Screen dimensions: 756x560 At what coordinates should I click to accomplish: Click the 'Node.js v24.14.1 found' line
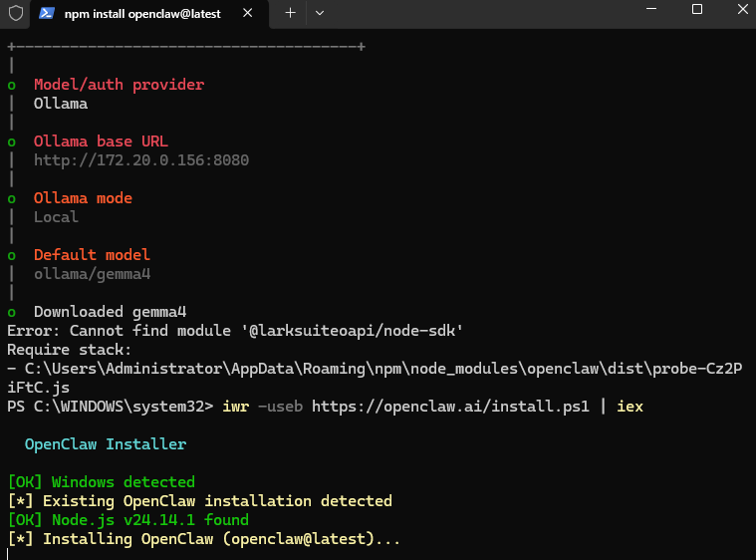coord(150,520)
